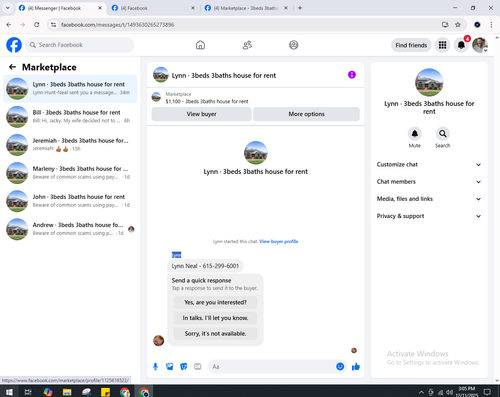Open taskbar clock showing 3:05 PM
The image size is (500, 397).
466,392
